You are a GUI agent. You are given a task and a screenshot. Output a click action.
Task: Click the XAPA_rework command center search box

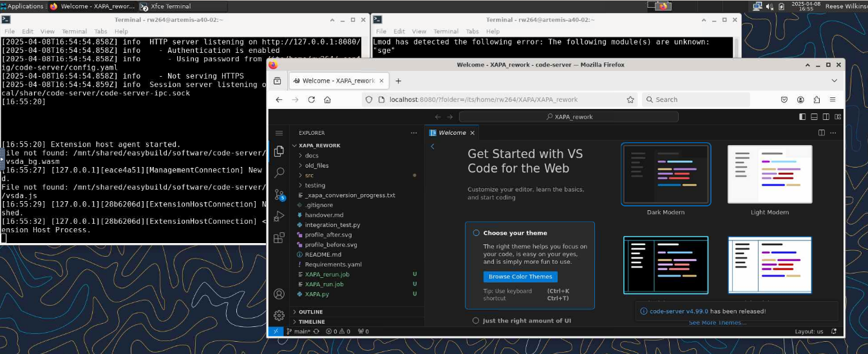click(x=569, y=117)
